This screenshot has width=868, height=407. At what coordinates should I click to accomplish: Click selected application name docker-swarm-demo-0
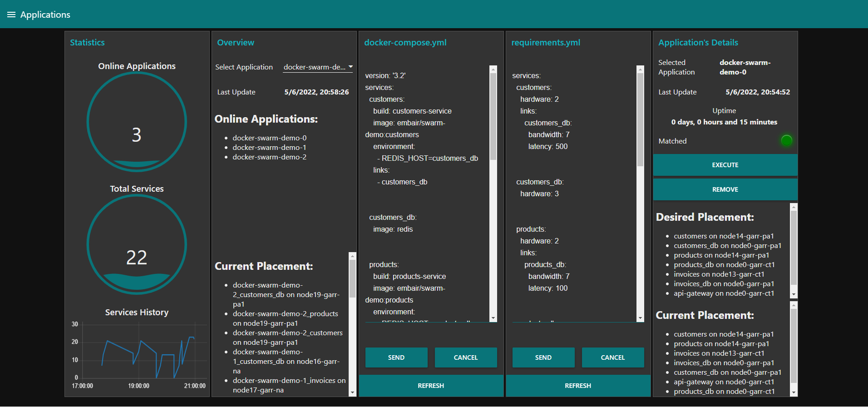point(745,67)
